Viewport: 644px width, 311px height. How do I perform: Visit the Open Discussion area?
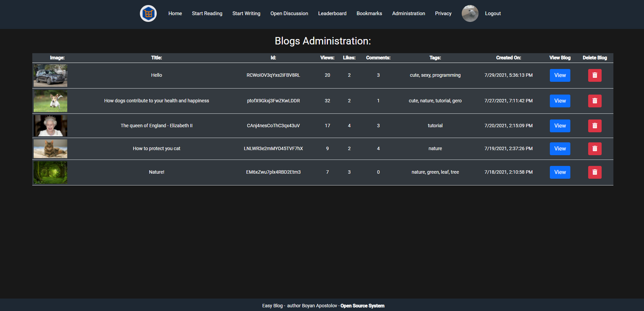(289, 13)
